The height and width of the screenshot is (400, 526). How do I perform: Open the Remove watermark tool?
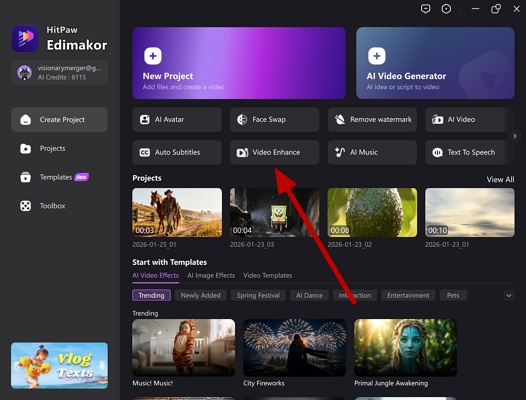click(x=372, y=119)
